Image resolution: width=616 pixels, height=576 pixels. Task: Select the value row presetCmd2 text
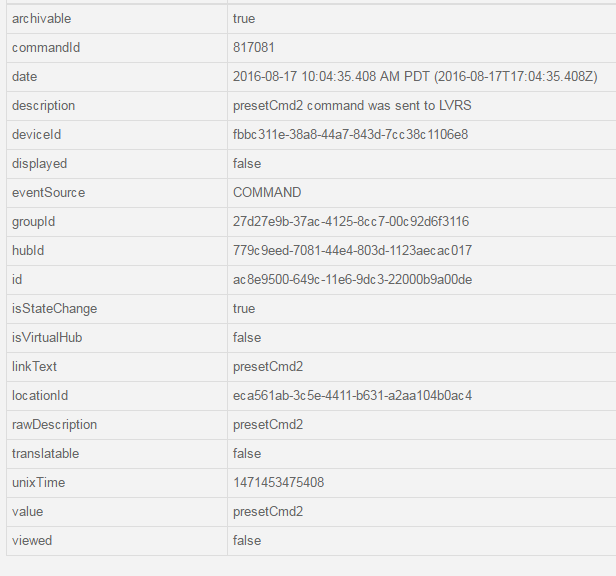[268, 512]
